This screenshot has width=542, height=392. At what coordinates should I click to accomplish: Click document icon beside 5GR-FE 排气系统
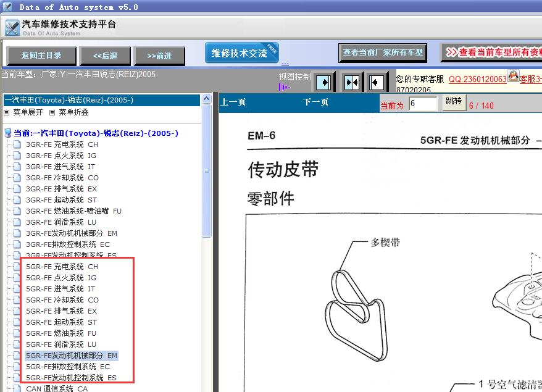pos(17,311)
